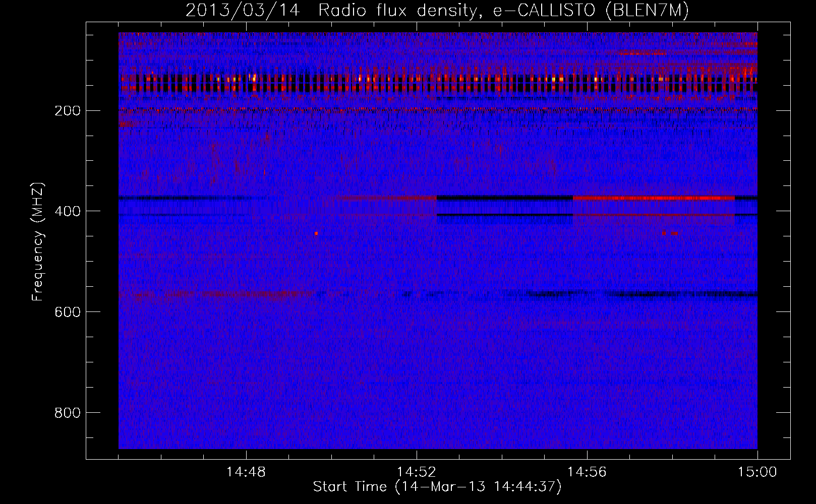This screenshot has height=504, width=816.
Task: Click the 'Frequency (MHZ)' axis label
Action: [x=38, y=241]
